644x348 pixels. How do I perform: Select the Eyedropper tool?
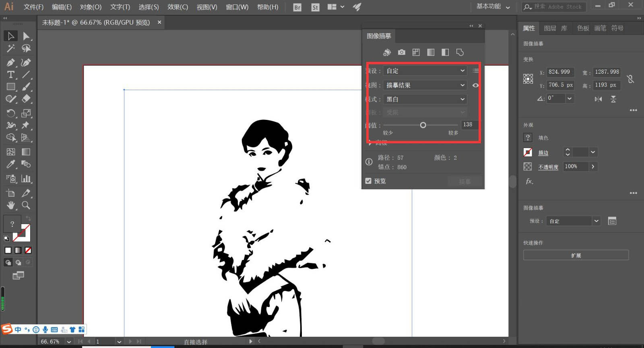[10, 164]
